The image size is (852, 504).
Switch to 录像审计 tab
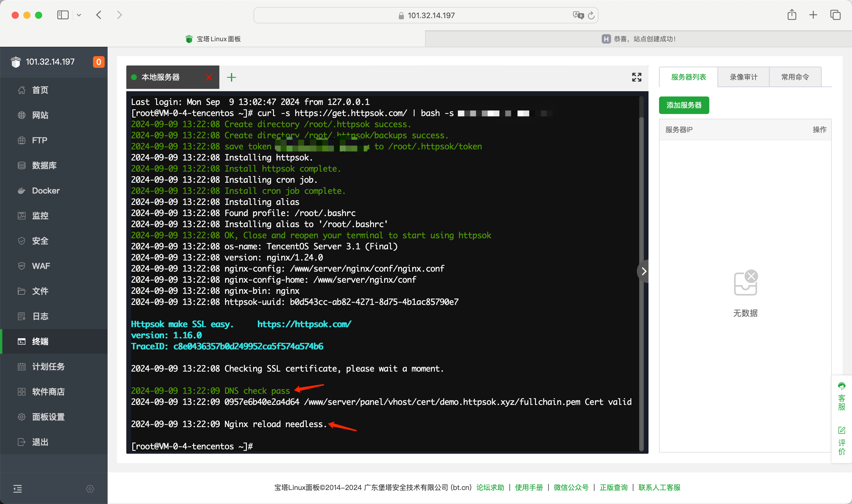(x=743, y=77)
